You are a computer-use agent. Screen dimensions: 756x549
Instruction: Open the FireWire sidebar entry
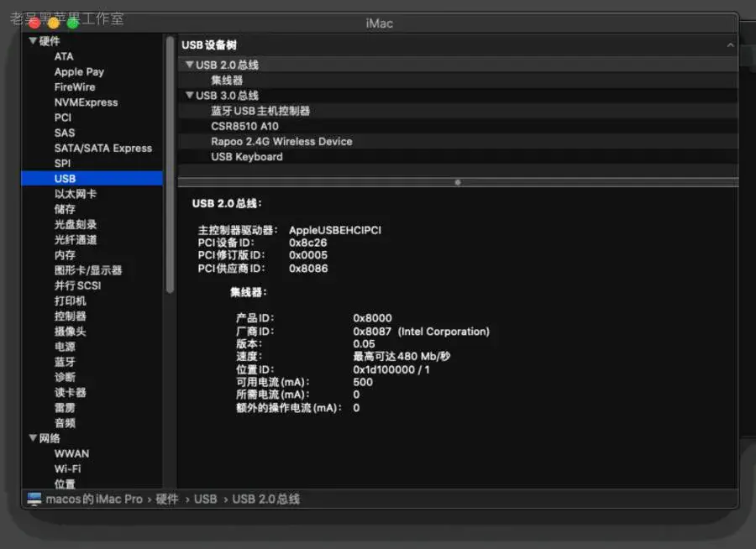tap(75, 87)
